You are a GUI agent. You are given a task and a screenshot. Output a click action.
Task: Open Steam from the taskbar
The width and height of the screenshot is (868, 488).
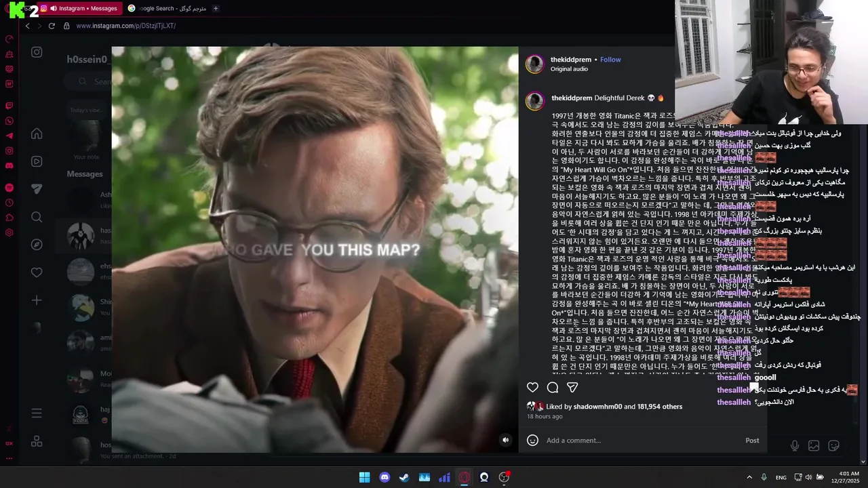(x=404, y=477)
